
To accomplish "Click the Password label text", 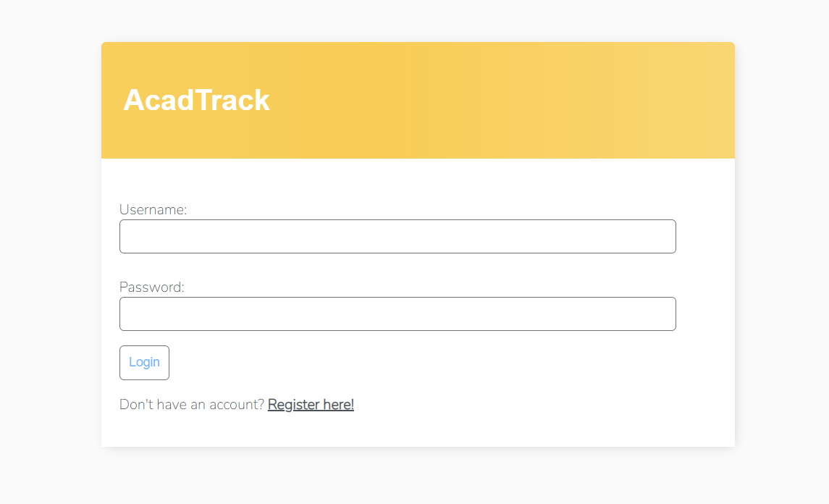I will pos(151,287).
